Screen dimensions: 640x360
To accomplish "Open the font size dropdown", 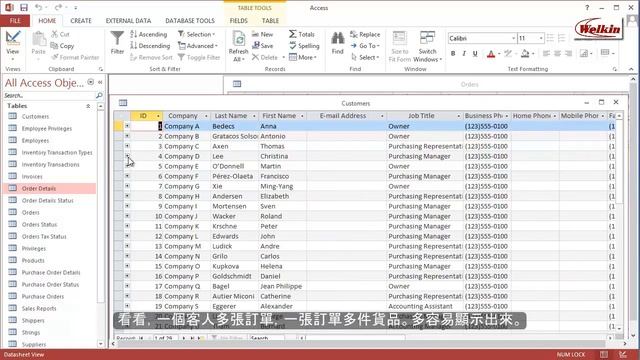I will click(x=541, y=38).
